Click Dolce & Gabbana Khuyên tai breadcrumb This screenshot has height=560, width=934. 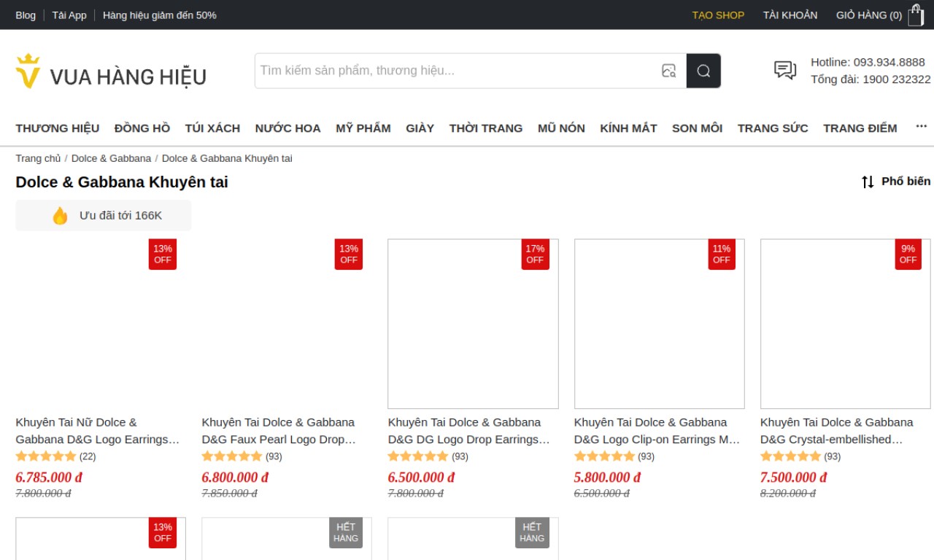227,158
